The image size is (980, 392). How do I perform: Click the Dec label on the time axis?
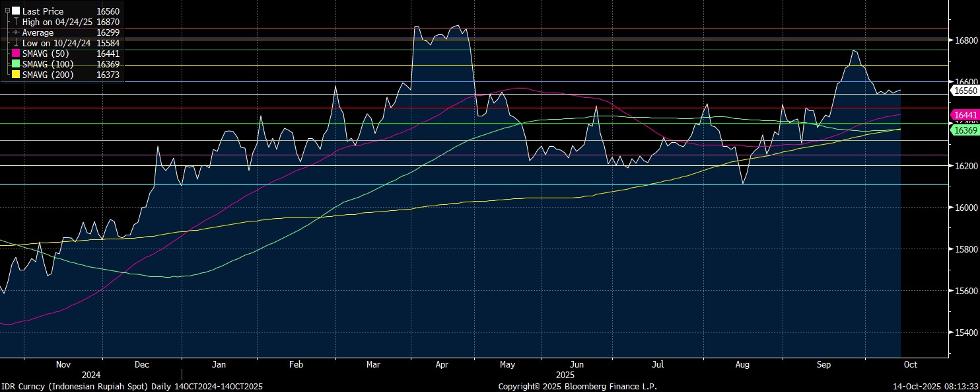[x=142, y=364]
